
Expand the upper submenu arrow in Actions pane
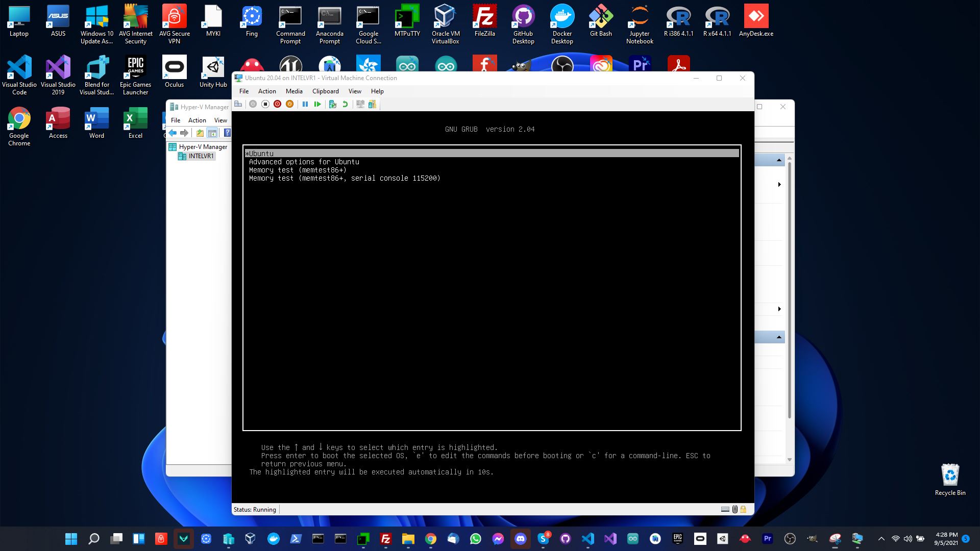(x=779, y=184)
